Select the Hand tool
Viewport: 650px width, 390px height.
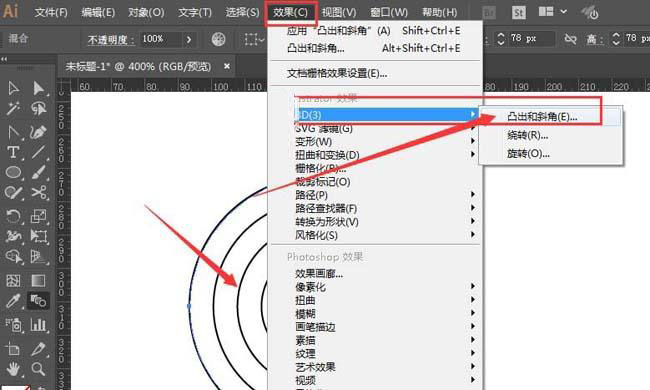tap(13, 368)
